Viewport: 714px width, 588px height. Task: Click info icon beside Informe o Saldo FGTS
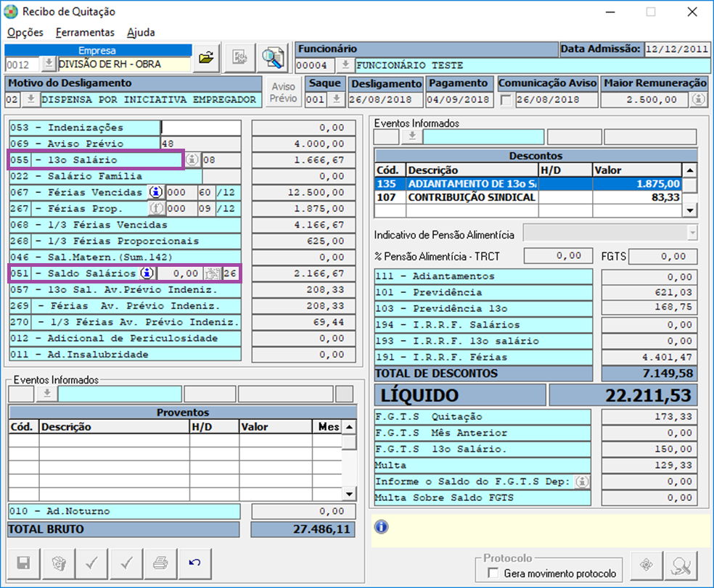point(582,481)
